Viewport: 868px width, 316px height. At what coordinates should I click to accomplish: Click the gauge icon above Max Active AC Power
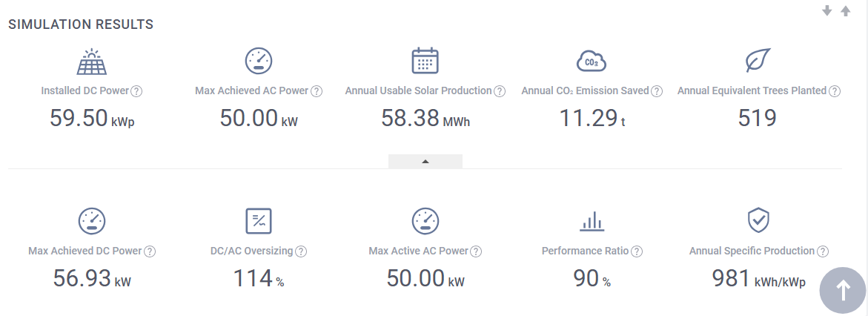425,220
